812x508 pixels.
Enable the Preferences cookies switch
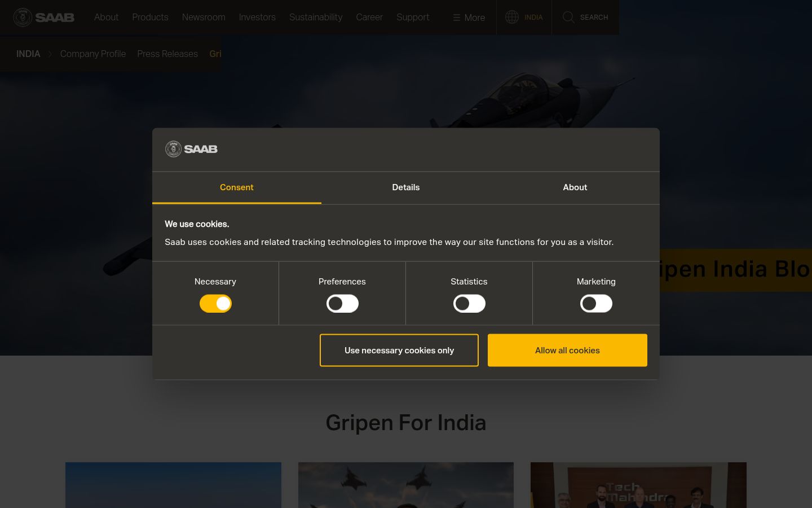(342, 304)
